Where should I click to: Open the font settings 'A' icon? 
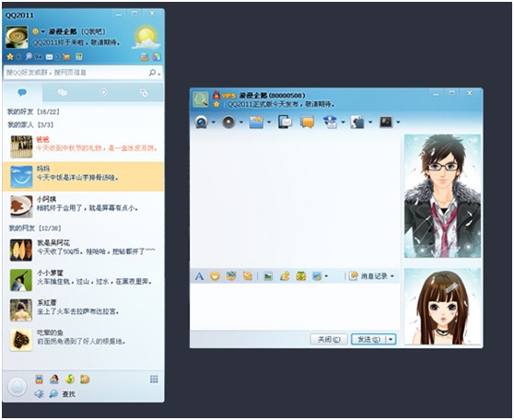[x=199, y=276]
